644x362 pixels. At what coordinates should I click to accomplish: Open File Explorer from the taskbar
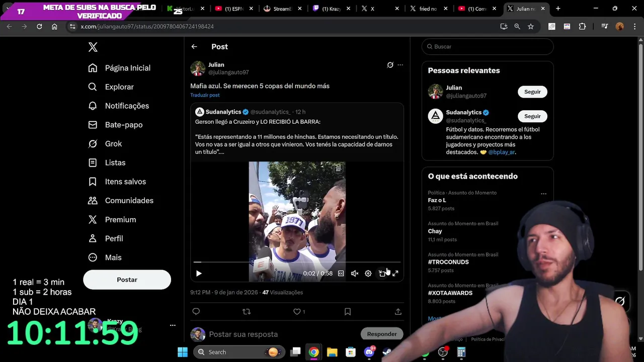(x=332, y=352)
